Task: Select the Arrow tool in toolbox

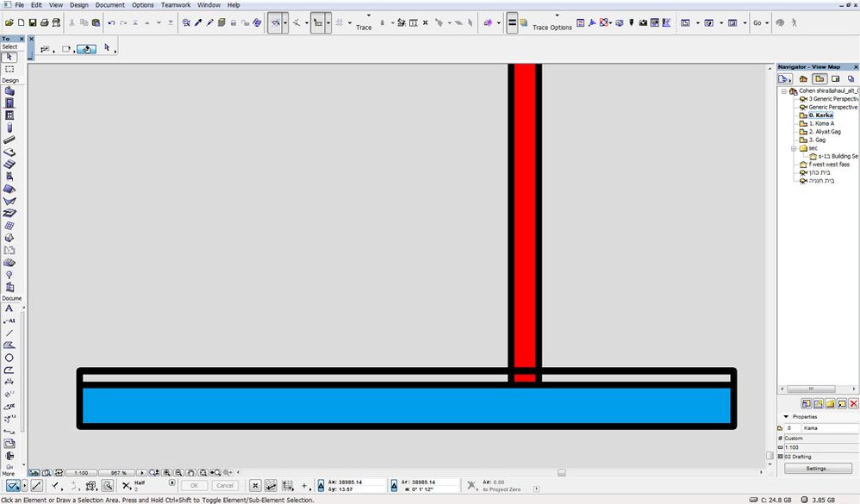Action: click(9, 57)
